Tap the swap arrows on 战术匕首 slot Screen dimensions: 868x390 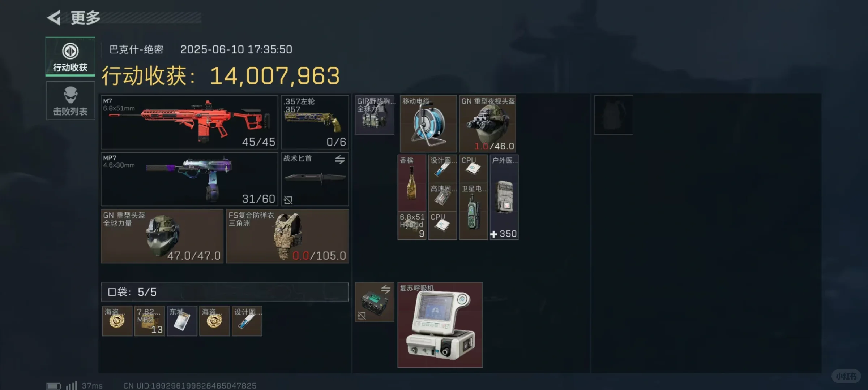(339, 160)
